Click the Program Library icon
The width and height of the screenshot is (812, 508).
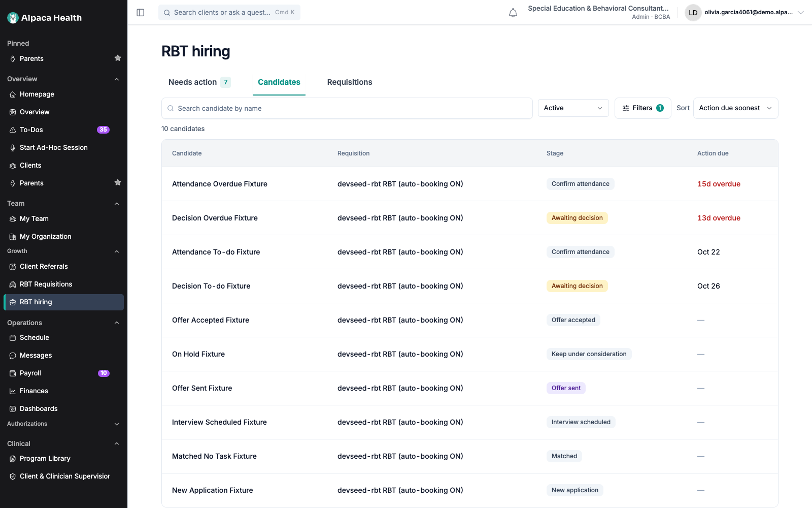[13, 459]
